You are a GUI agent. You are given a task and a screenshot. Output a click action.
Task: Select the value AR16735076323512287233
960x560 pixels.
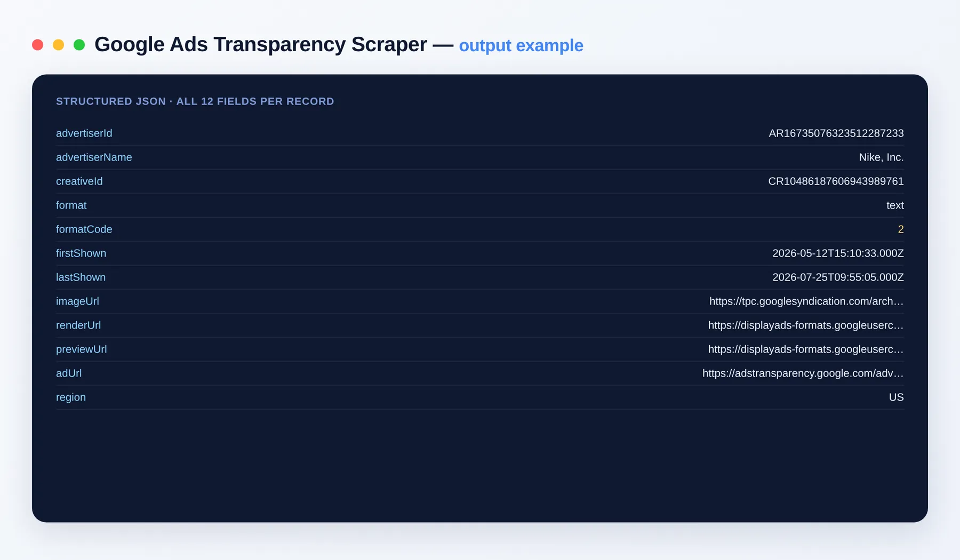point(836,133)
